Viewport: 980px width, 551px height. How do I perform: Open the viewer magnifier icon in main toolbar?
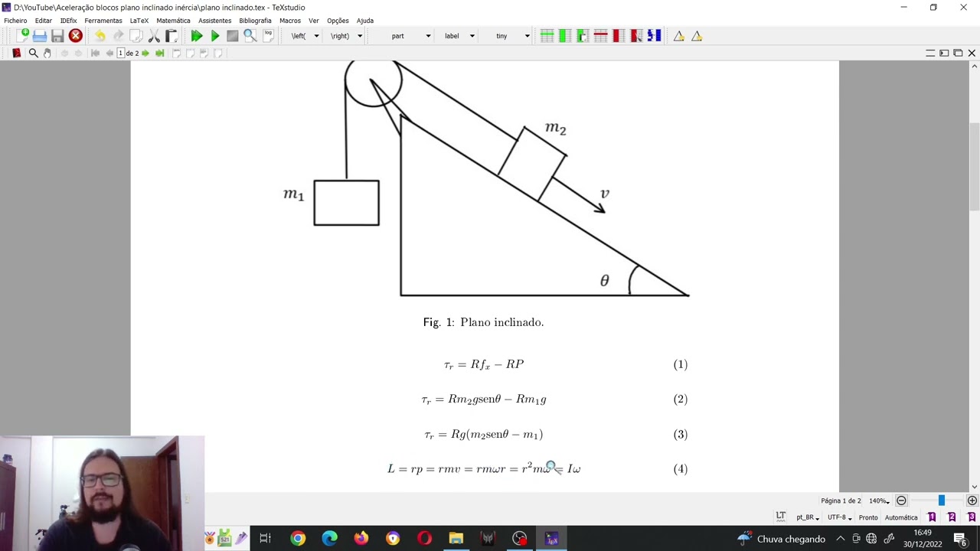coord(250,36)
